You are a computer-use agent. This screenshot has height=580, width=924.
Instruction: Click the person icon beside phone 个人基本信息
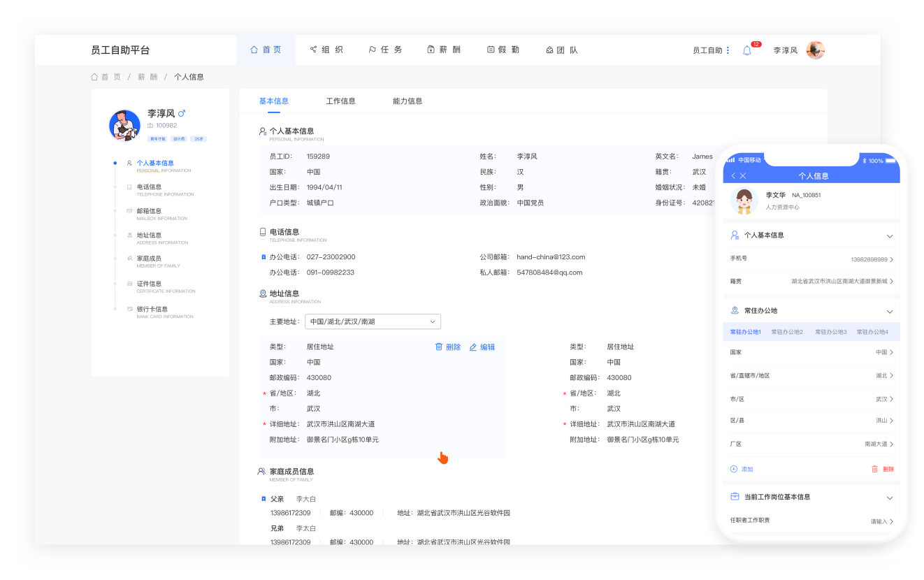click(x=735, y=235)
